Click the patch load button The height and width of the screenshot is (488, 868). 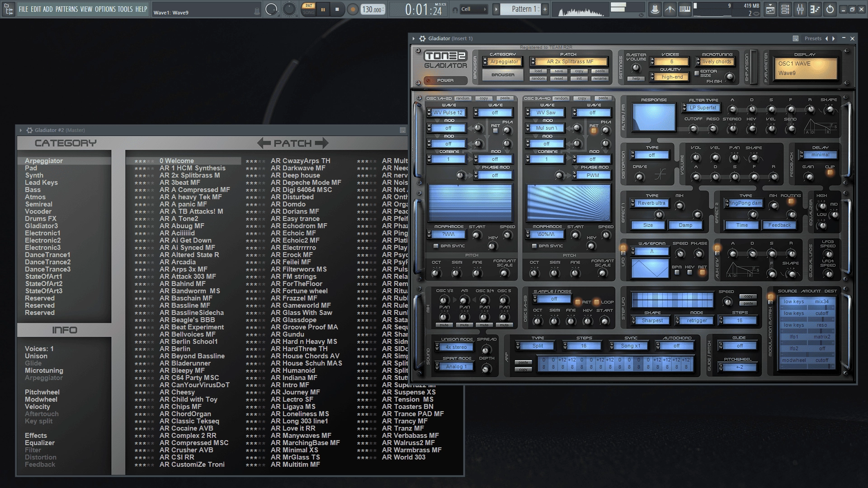[x=538, y=71]
